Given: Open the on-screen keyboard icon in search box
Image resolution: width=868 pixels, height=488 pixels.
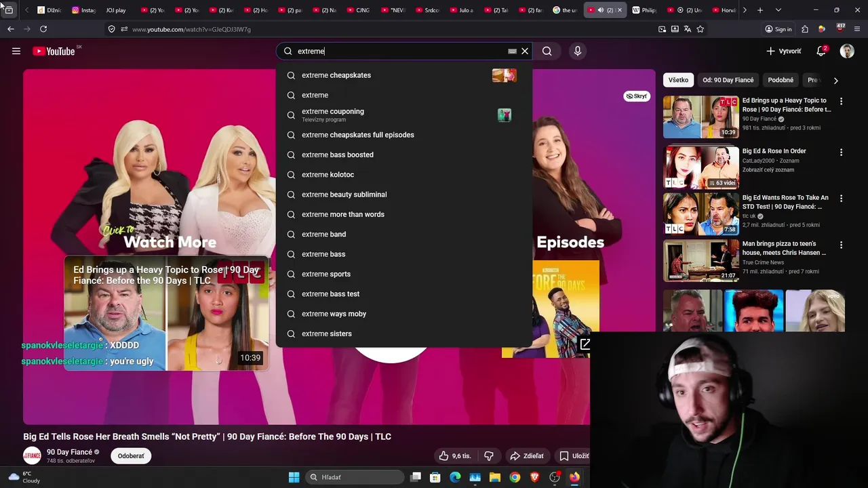Looking at the screenshot, I should (x=512, y=51).
